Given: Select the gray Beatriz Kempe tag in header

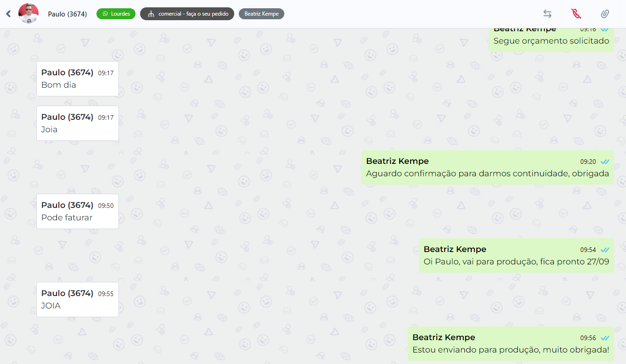Looking at the screenshot, I should click(x=261, y=14).
